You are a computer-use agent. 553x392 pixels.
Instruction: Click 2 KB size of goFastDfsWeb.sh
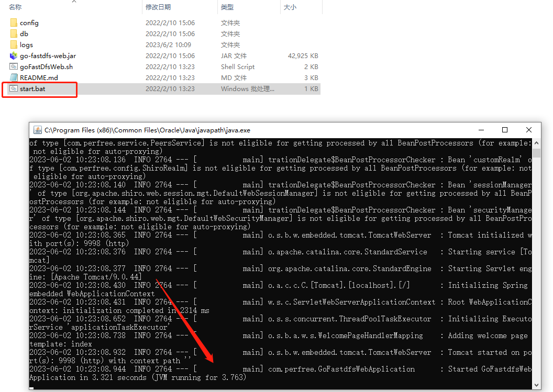311,66
